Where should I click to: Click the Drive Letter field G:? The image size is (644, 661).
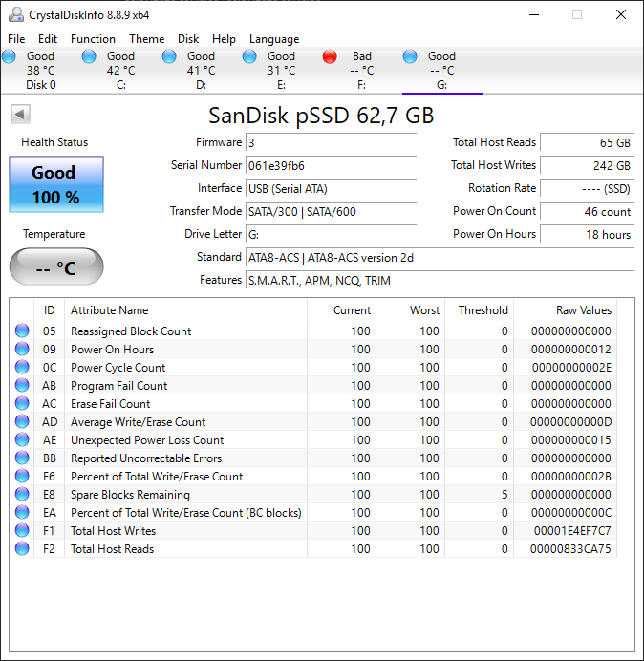331,234
